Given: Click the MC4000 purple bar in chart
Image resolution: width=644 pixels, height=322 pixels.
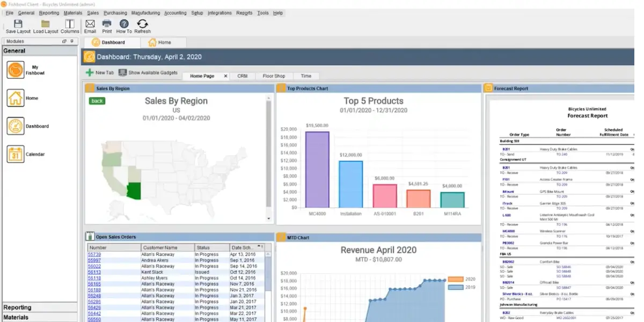Looking at the screenshot, I should click(x=317, y=170).
